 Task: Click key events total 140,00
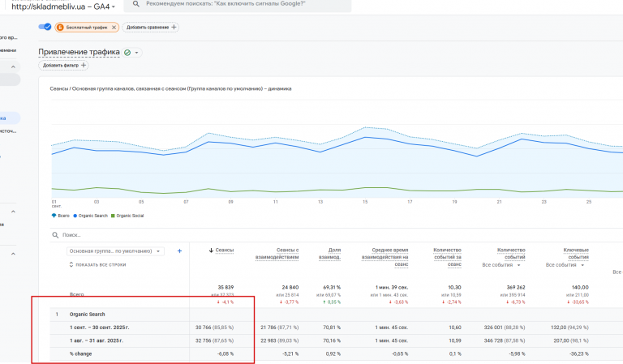coord(580,287)
